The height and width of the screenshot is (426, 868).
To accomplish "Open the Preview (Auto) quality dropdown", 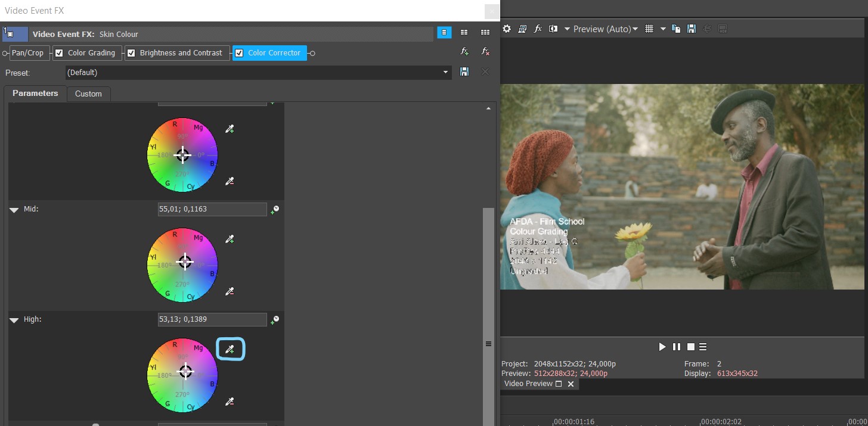I will coord(605,29).
